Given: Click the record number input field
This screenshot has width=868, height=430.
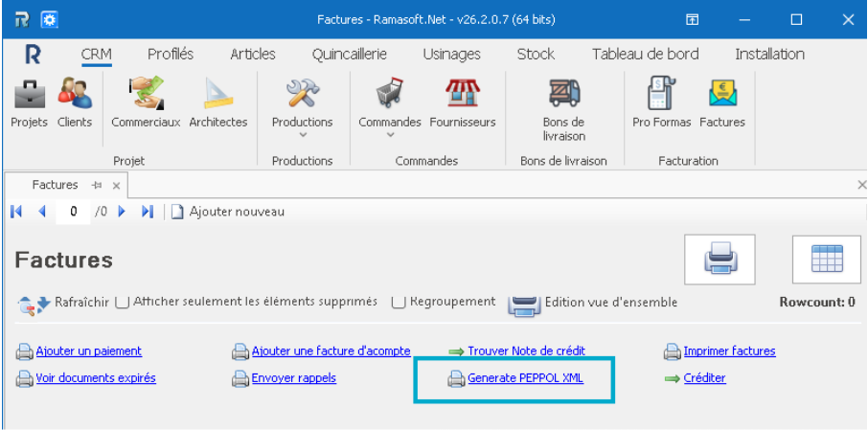Looking at the screenshot, I should pyautogui.click(x=73, y=212).
